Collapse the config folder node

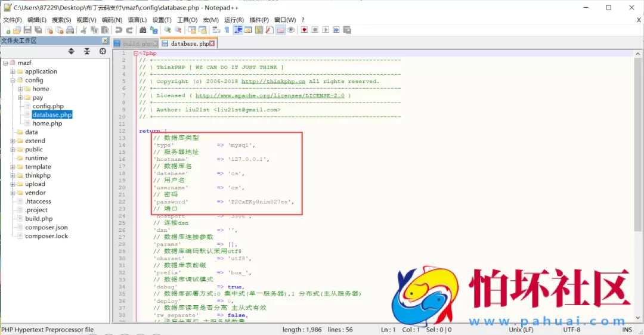tap(13, 80)
